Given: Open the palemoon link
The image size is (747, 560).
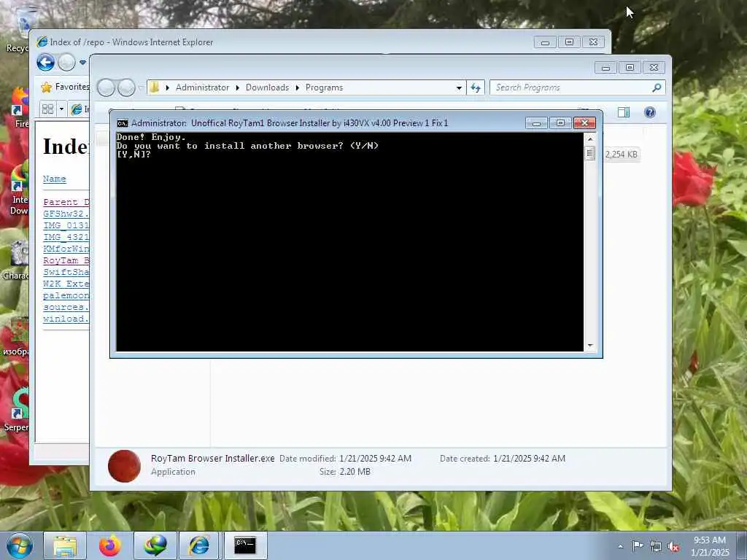Looking at the screenshot, I should (66, 295).
